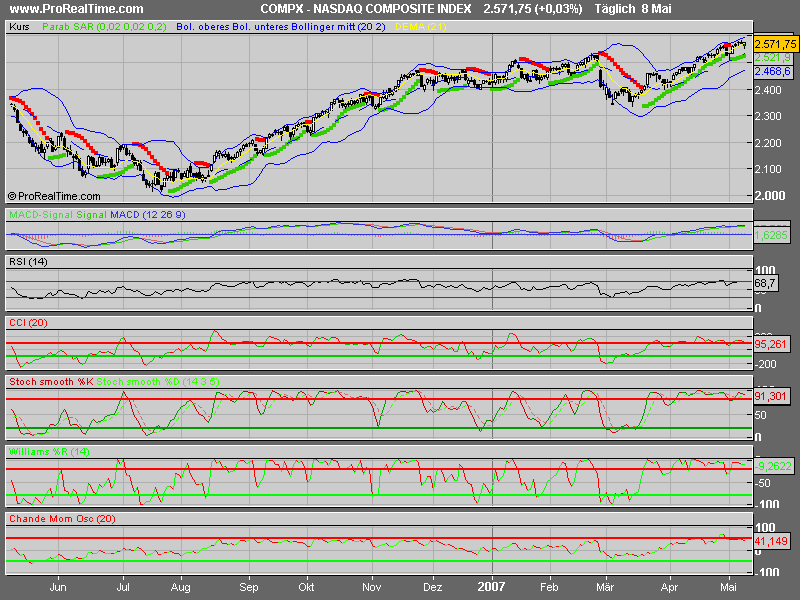The image size is (800, 600).
Task: Click the 2.400 price axis label
Action: [768, 90]
